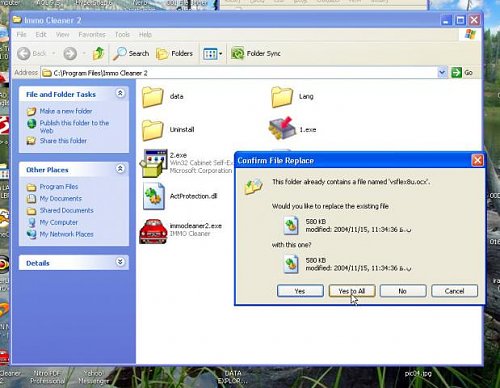Image resolution: width=500 pixels, height=388 pixels.
Task: Select the Uninstall folder icon
Action: [x=153, y=130]
